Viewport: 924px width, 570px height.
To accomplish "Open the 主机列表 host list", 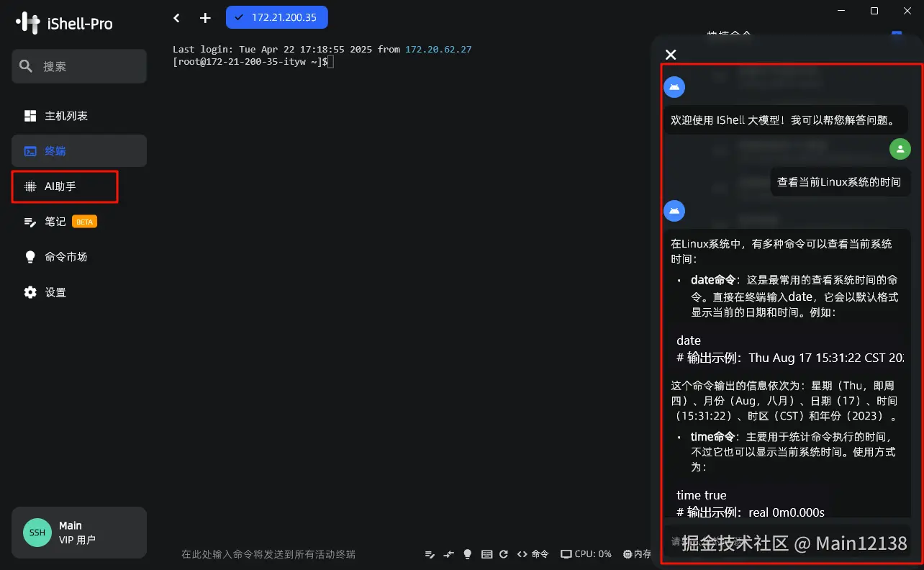I will (x=79, y=116).
